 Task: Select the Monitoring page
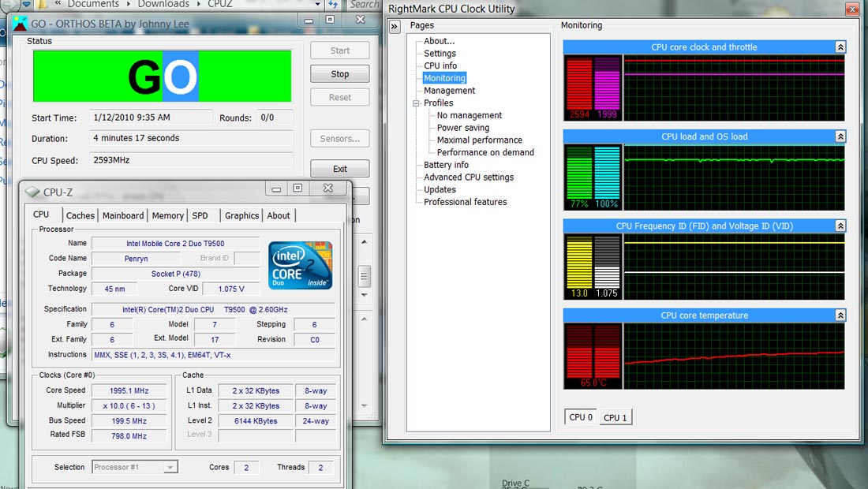point(444,78)
